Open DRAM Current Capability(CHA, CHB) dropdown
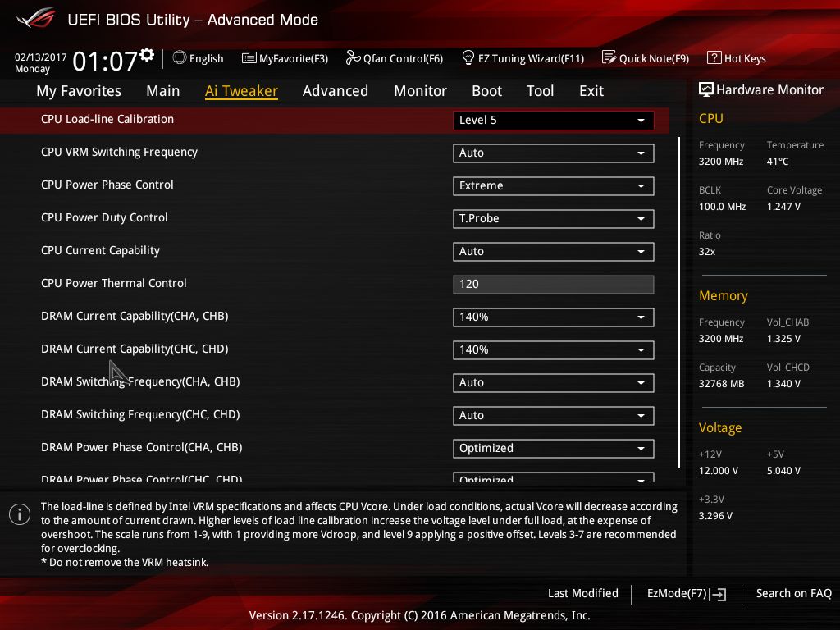The width and height of the screenshot is (840, 630). (x=554, y=317)
